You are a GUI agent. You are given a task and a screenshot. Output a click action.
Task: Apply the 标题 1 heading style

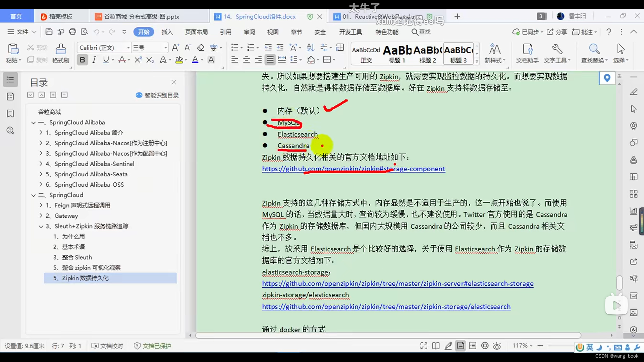(x=397, y=54)
